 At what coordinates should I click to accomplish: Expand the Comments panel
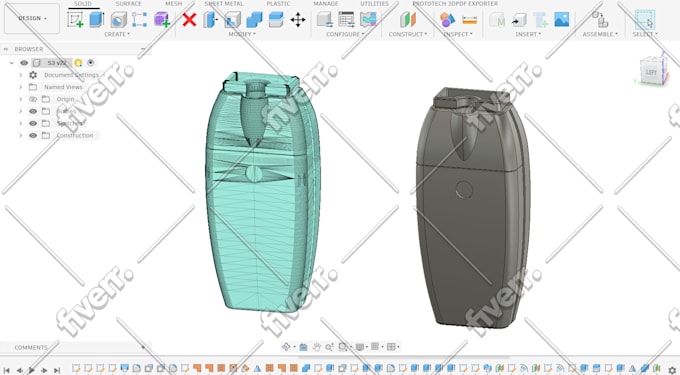point(143,347)
